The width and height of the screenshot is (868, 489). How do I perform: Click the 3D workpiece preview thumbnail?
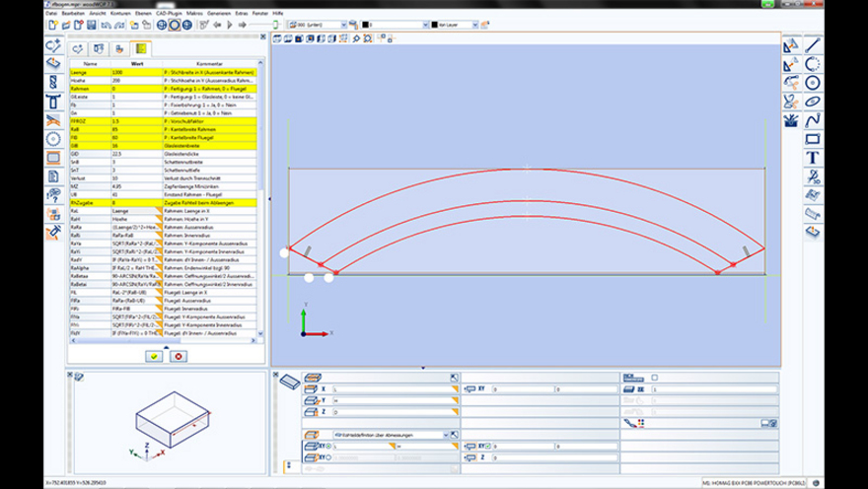[x=173, y=422]
